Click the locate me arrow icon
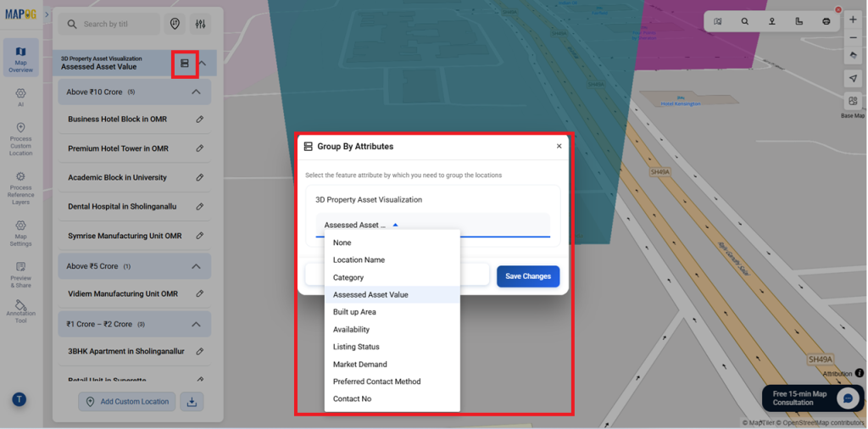868x429 pixels. tap(853, 79)
